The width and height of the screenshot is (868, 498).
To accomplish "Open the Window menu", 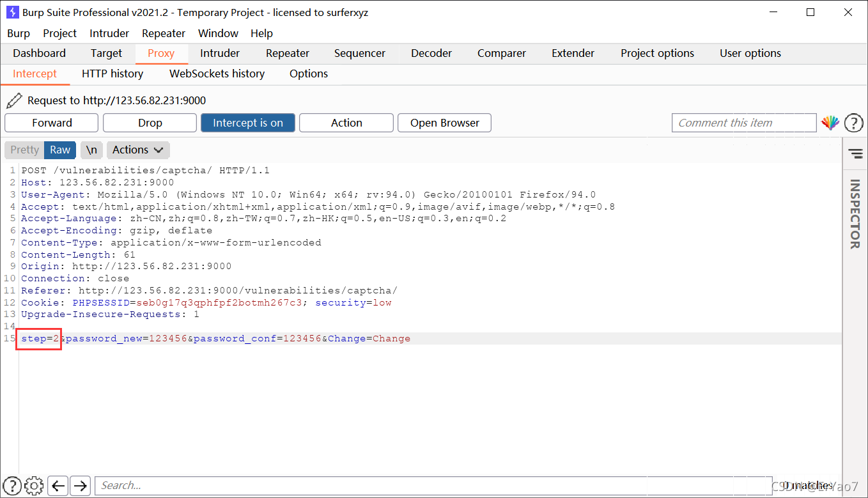I will coord(218,33).
